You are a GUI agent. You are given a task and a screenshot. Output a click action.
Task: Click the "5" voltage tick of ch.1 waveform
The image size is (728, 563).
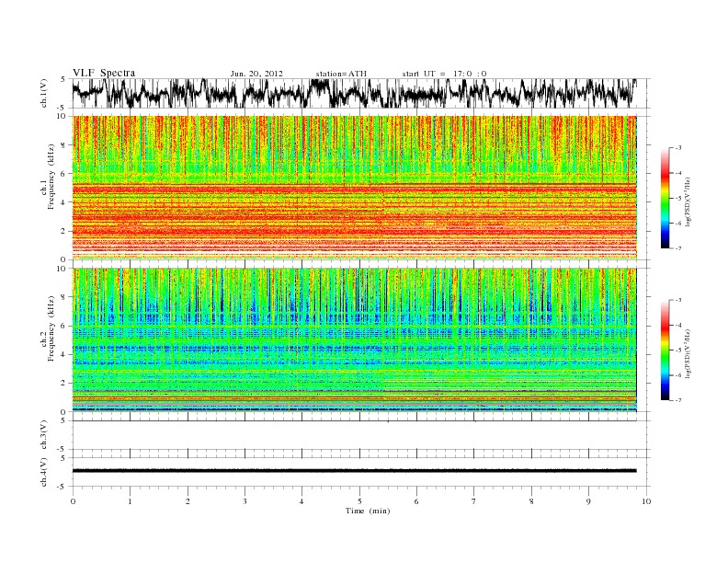[x=63, y=79]
